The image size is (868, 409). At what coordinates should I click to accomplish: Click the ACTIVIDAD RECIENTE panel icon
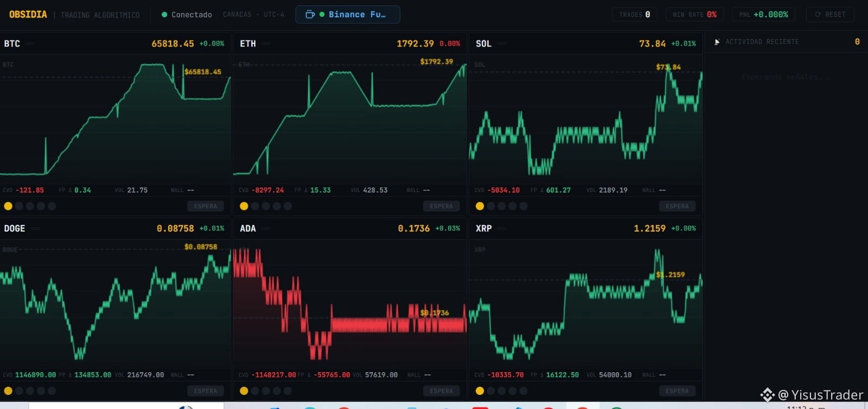click(x=717, y=42)
